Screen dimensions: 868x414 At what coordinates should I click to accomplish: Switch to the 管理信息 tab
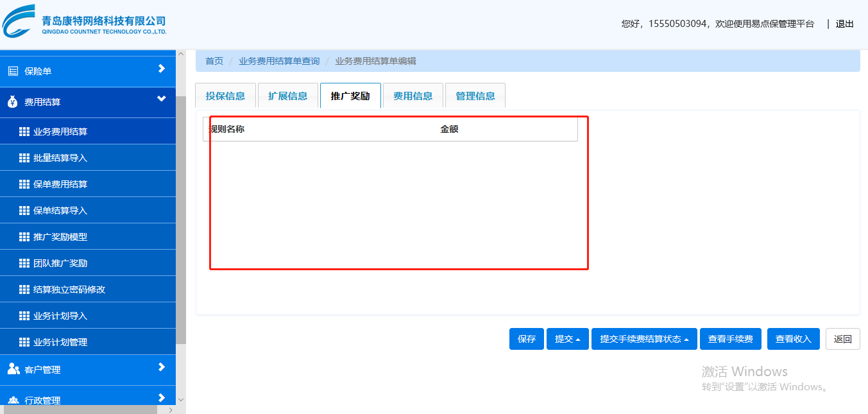tap(475, 96)
